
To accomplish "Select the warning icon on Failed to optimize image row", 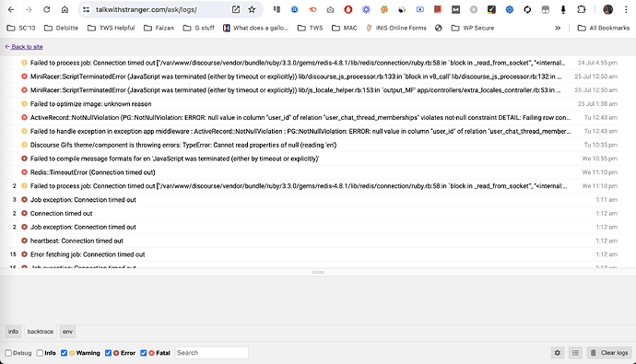I will pyautogui.click(x=24, y=104).
